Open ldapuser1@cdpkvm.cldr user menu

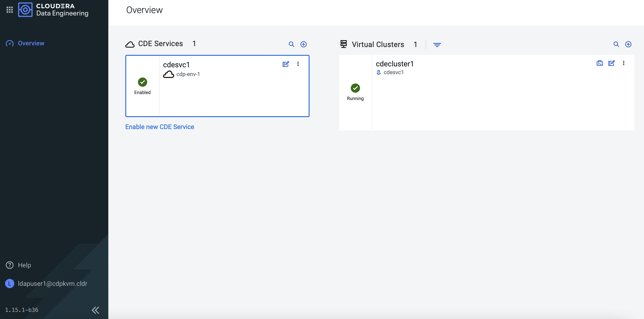[x=52, y=284]
